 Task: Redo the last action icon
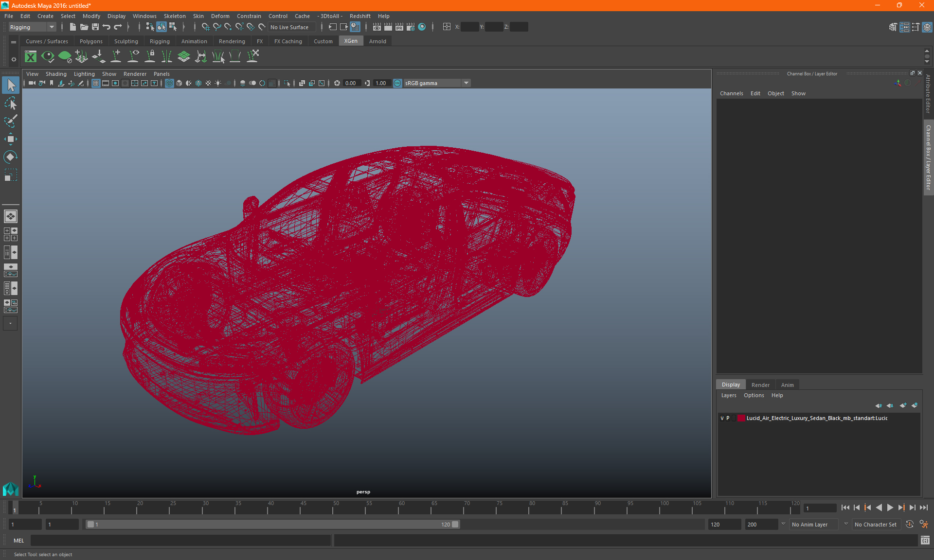pyautogui.click(x=118, y=27)
